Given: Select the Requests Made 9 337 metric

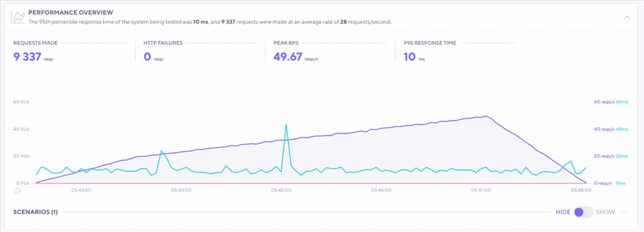Looking at the screenshot, I should click(x=28, y=57).
